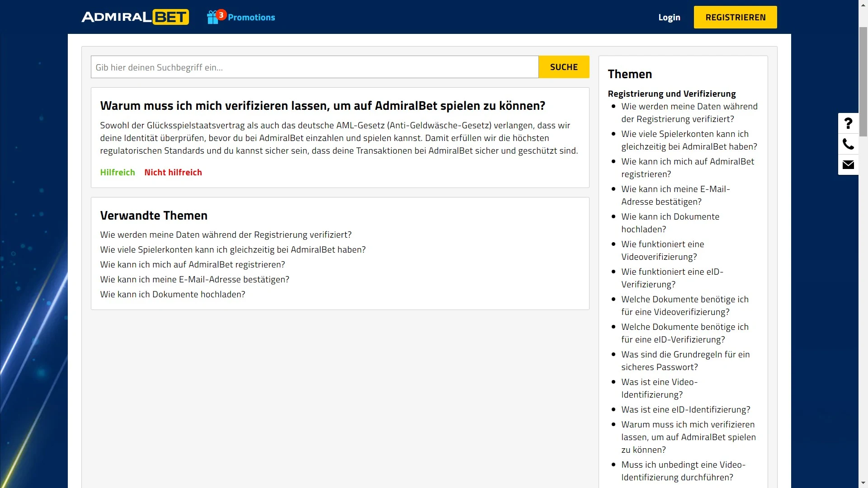Open related topic Dokumente hochladen

point(173,294)
